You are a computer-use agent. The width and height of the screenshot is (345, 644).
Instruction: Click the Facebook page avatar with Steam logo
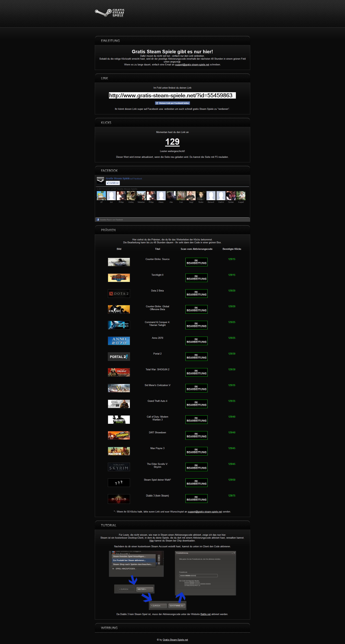pyautogui.click(x=101, y=180)
